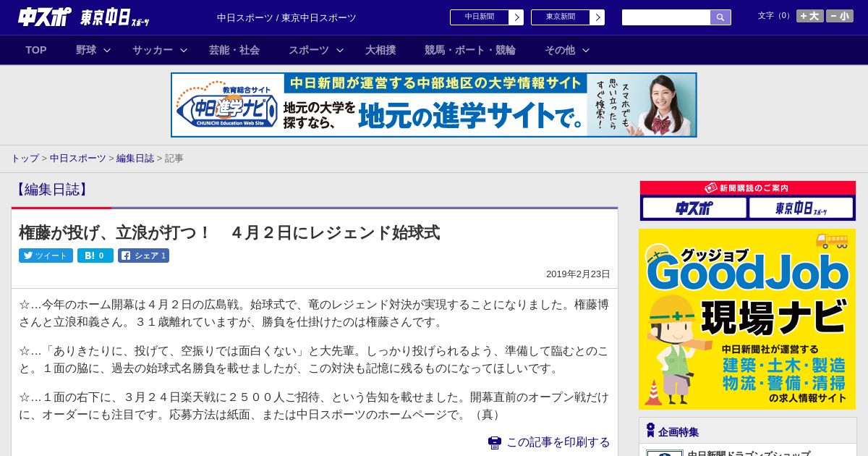
Task: Open 大相撲 section
Action: click(x=380, y=50)
